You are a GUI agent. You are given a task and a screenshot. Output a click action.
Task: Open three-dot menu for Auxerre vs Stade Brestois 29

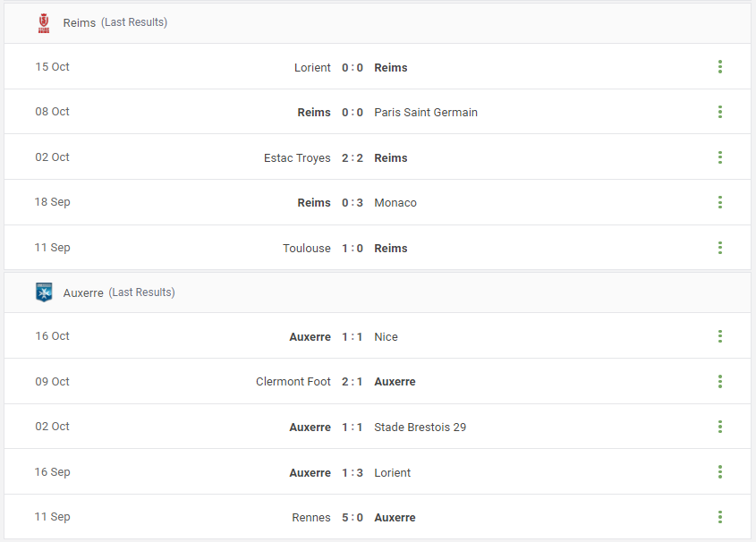pos(720,427)
